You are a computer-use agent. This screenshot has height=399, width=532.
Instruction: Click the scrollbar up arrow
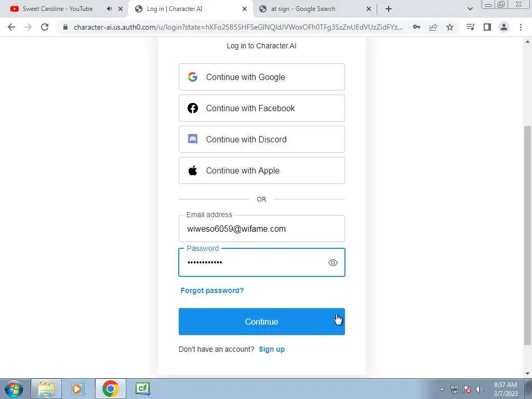(x=527, y=42)
